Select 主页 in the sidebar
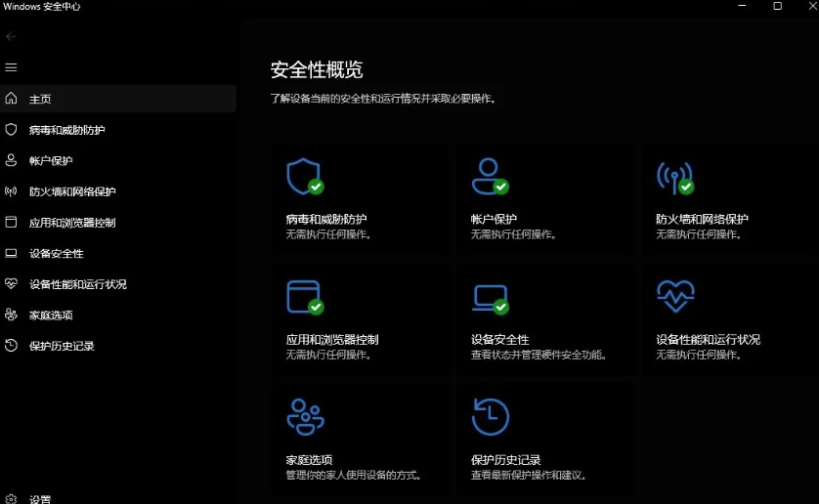This screenshot has width=819, height=504. point(118,99)
